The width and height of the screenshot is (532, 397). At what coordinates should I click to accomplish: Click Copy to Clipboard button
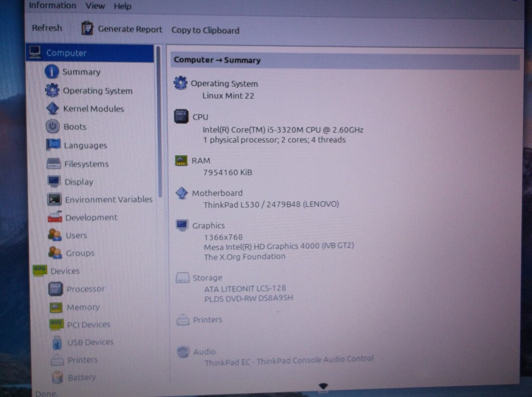[205, 30]
